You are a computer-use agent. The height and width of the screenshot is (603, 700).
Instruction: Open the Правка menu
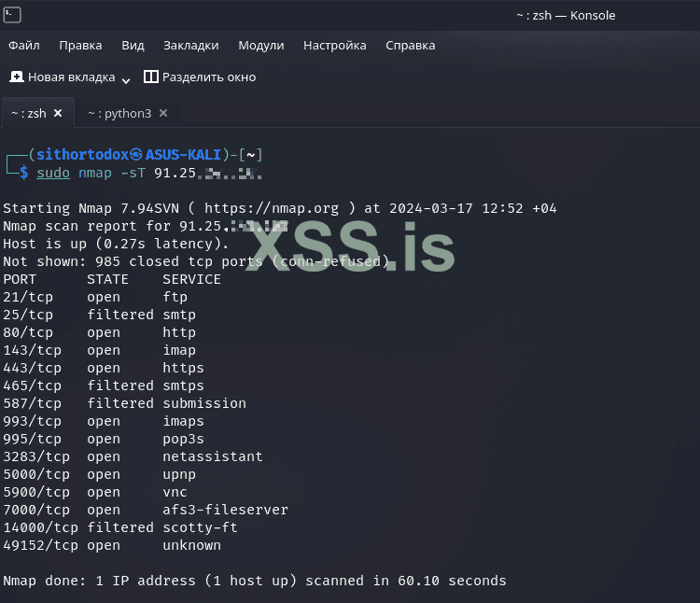click(x=80, y=46)
